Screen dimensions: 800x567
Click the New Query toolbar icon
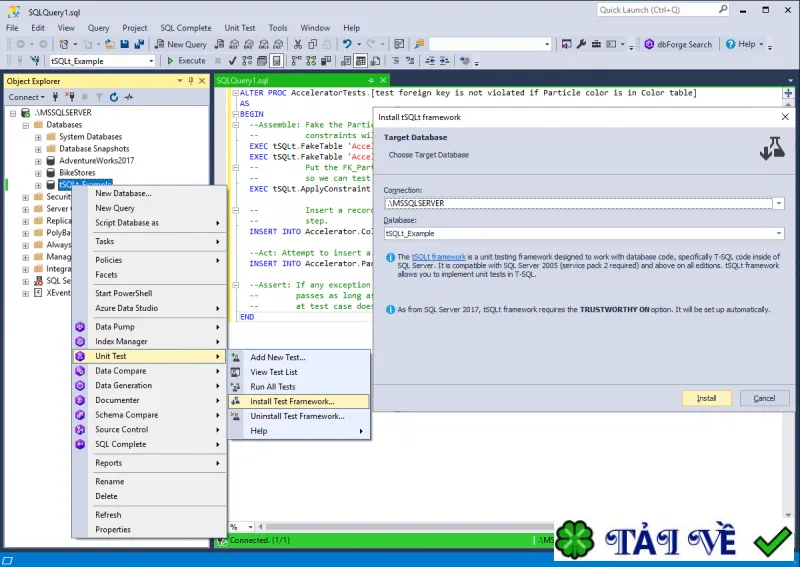point(181,44)
